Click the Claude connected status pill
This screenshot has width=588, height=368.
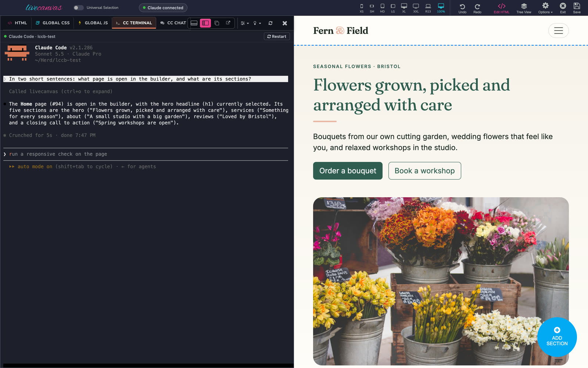coord(163,8)
